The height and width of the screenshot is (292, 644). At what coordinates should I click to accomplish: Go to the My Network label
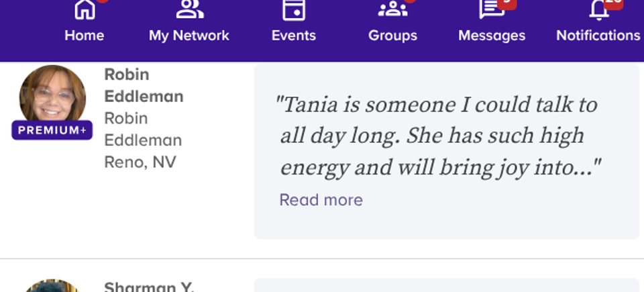tap(189, 36)
